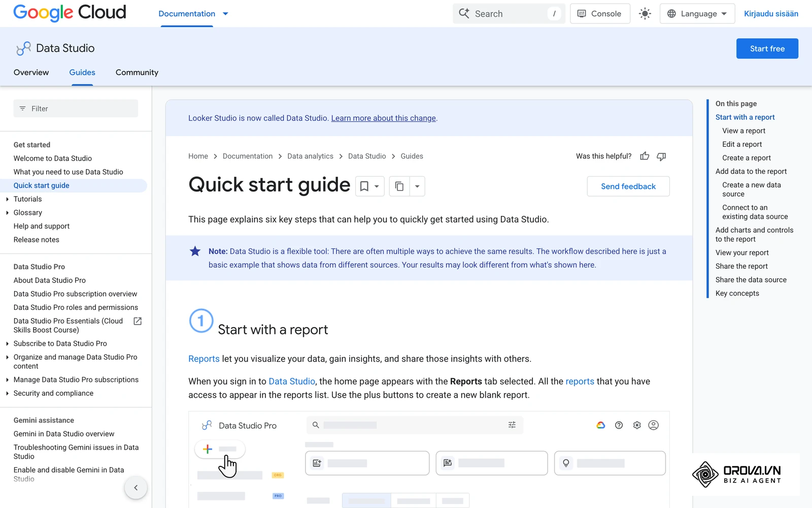Click the Data analytics breadcrumb

tap(310, 156)
